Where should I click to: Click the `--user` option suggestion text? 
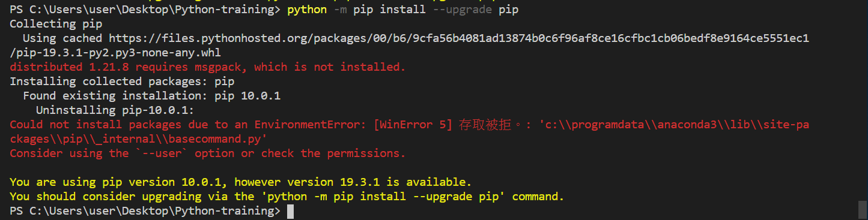click(162, 153)
